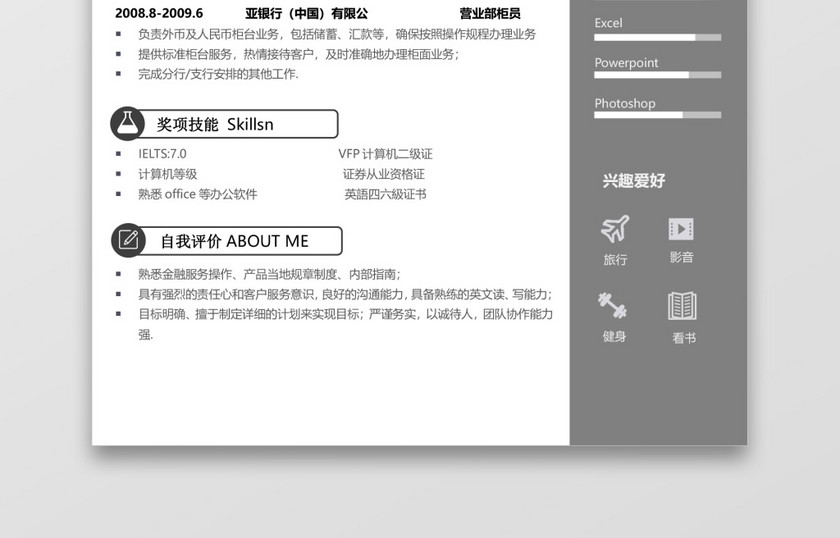
Task: Click the Photoshop skill level bar
Action: (x=657, y=115)
